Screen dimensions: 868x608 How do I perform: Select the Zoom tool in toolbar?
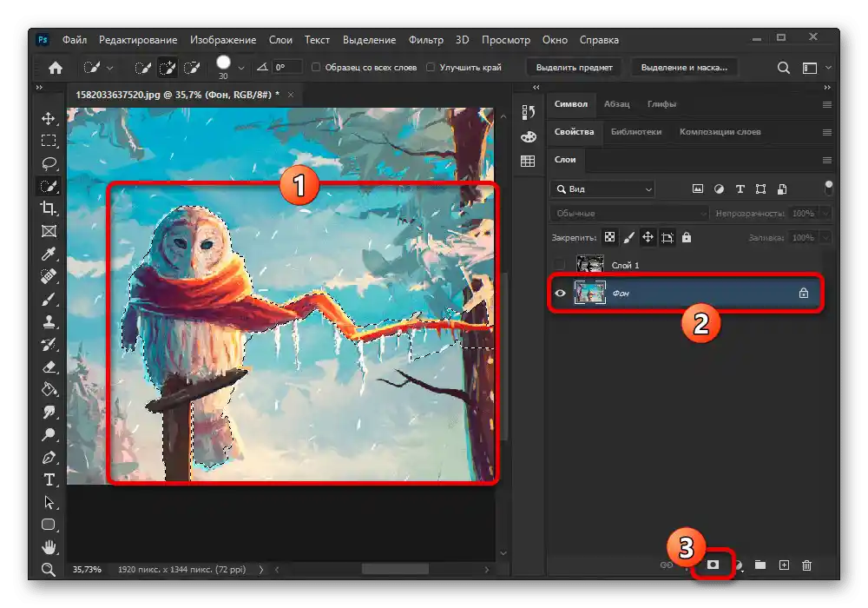click(49, 569)
